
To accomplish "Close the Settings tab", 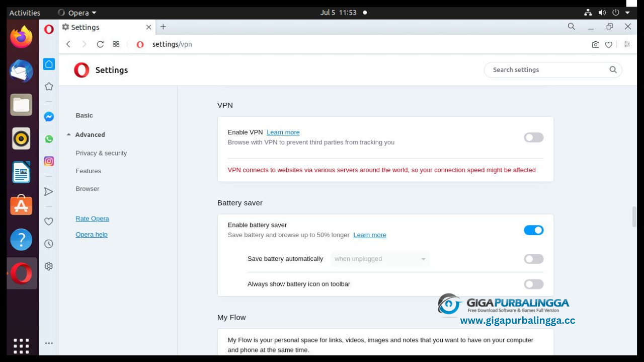I will pyautogui.click(x=148, y=27).
